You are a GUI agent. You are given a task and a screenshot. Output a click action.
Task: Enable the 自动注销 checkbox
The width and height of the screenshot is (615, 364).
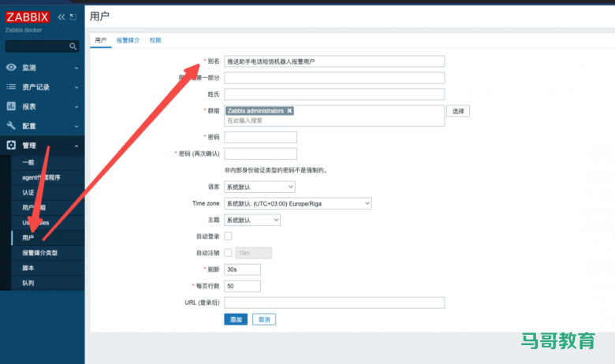pos(229,253)
